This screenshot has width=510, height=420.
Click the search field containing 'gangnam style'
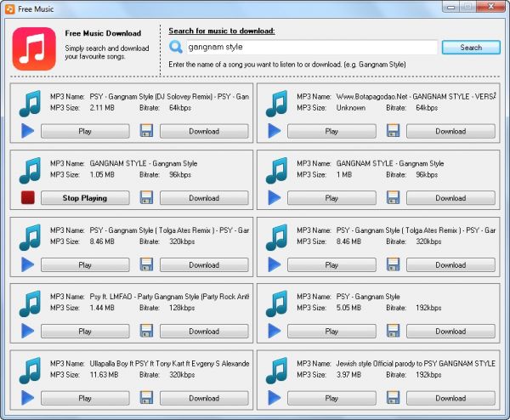point(312,47)
